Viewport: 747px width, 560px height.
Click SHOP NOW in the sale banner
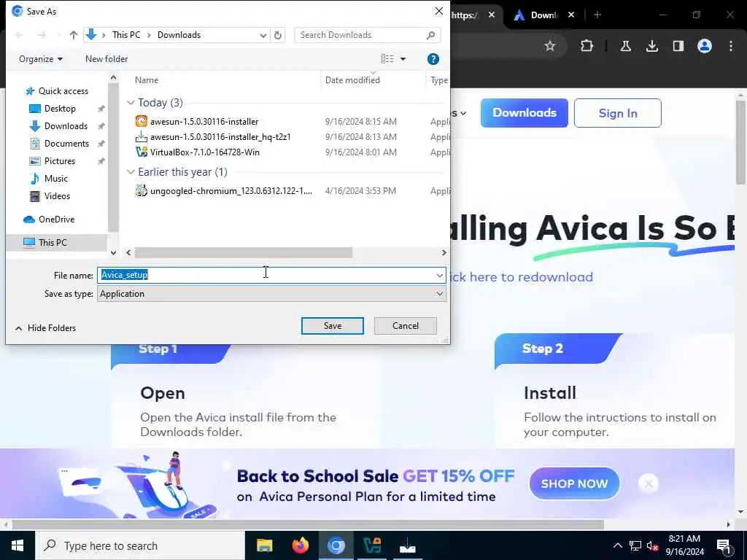[575, 484]
